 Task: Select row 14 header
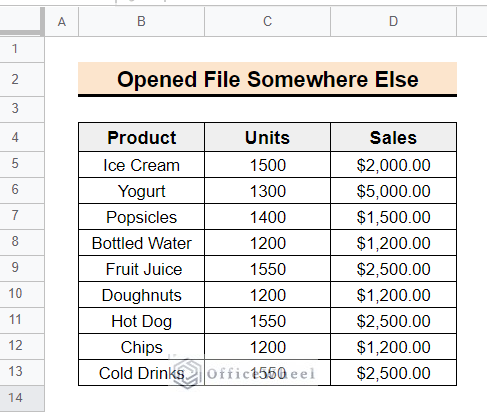pyautogui.click(x=22, y=398)
